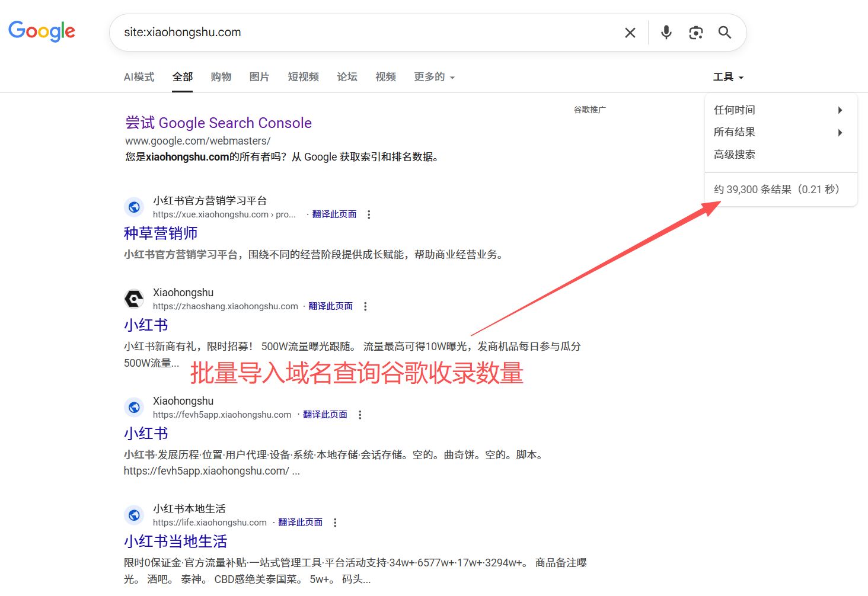
Task: Start voice search with microphone icon
Action: point(666,32)
